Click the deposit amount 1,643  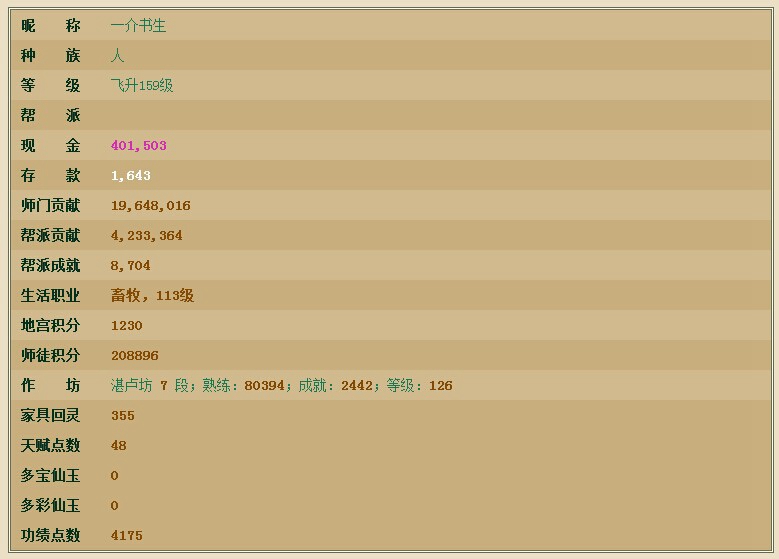(130, 176)
